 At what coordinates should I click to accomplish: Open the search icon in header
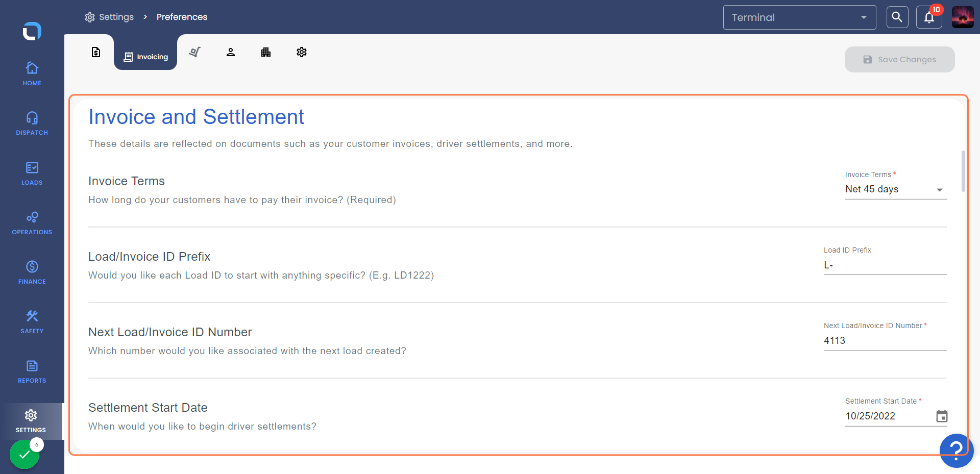897,17
